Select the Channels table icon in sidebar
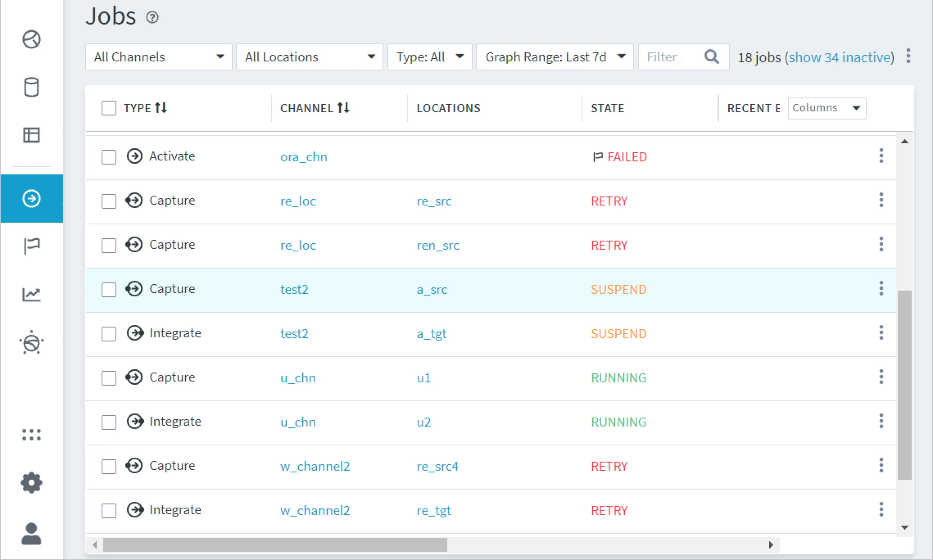This screenshot has height=560, width=933. pyautogui.click(x=32, y=135)
